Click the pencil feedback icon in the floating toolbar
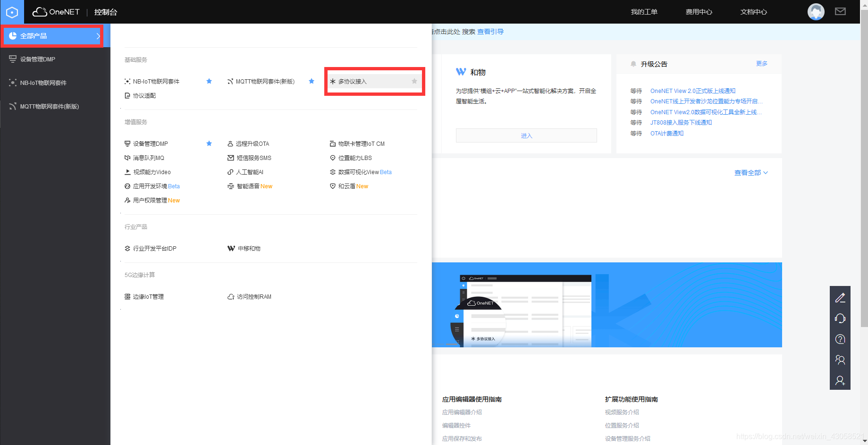This screenshot has width=868, height=445. click(840, 298)
